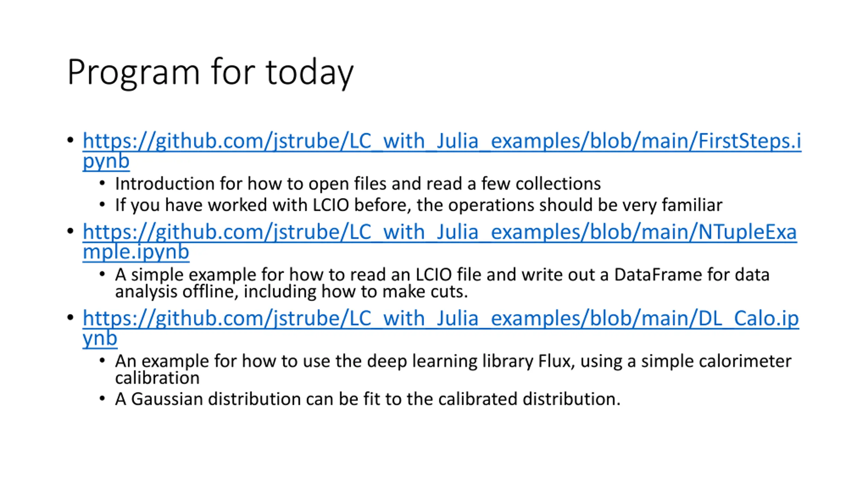Click 'Introduction for how to open files' bullet
Image resolution: width=868 pixels, height=488 pixels.
coord(358,184)
